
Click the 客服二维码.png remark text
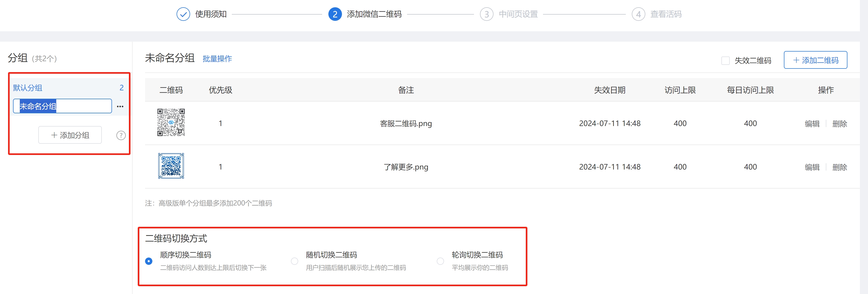(406, 124)
